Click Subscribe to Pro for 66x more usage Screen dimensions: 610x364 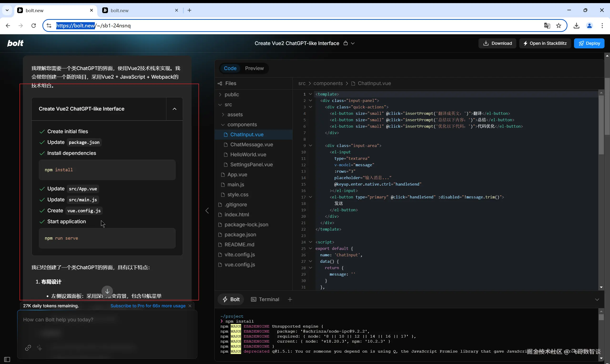148,306
